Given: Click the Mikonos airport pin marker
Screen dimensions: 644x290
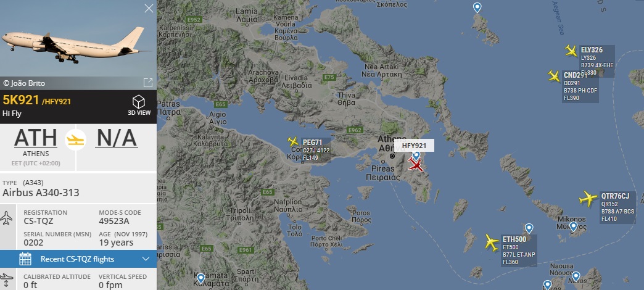Looking at the screenshot, I should coord(573,226).
